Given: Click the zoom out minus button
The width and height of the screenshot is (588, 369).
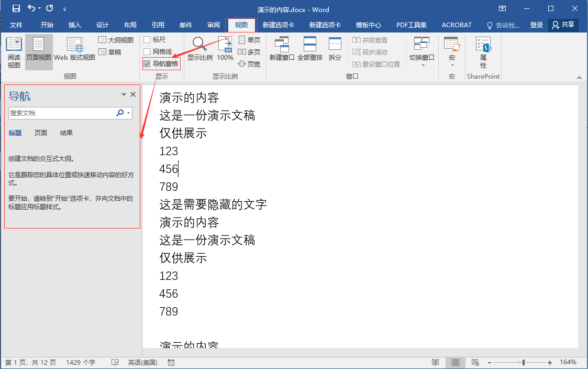Looking at the screenshot, I should [x=490, y=363].
